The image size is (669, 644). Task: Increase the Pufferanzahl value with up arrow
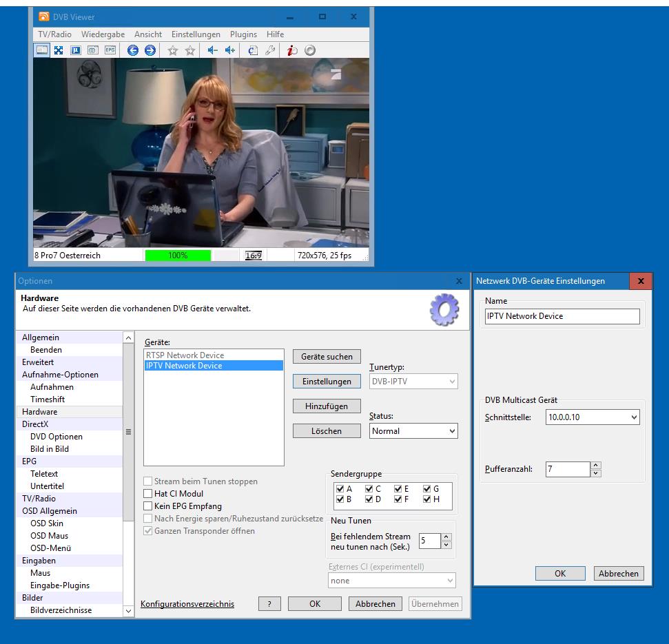tap(596, 466)
